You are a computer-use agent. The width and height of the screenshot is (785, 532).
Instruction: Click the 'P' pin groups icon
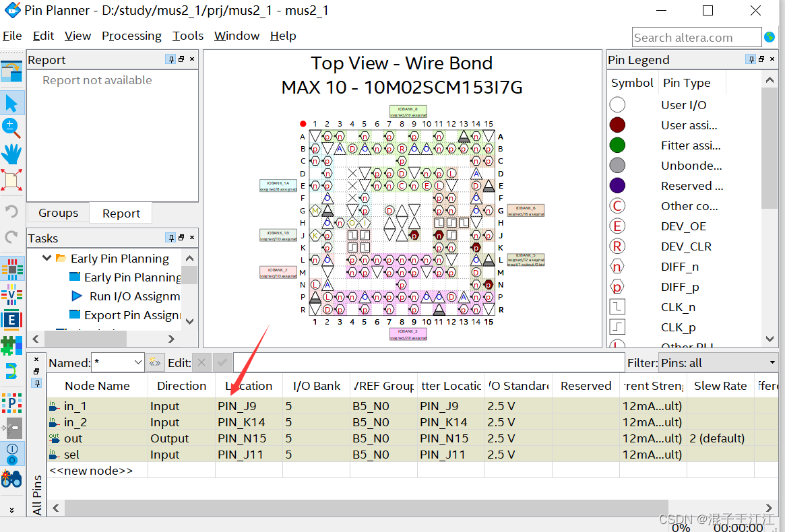(12, 403)
